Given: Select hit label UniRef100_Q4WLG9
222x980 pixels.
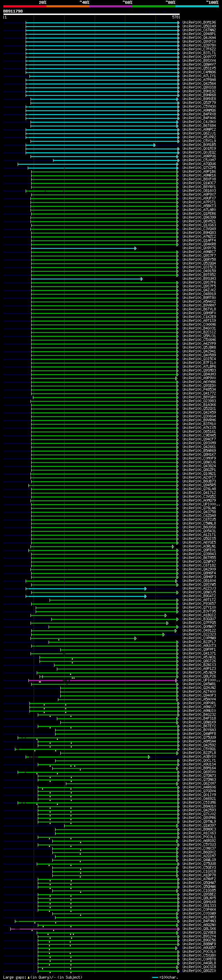Looking at the screenshot, I should (199, 860).
